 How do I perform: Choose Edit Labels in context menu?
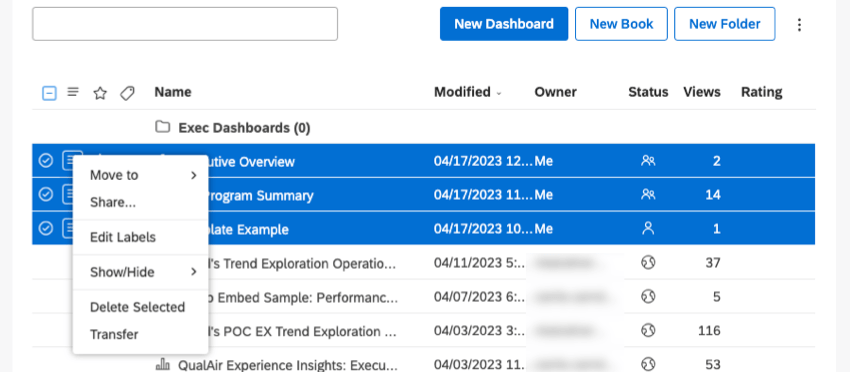[123, 237]
